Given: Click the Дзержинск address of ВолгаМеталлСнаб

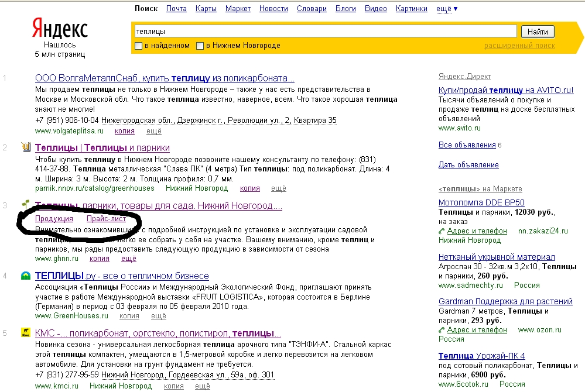Looking at the screenshot, I should [219, 121].
